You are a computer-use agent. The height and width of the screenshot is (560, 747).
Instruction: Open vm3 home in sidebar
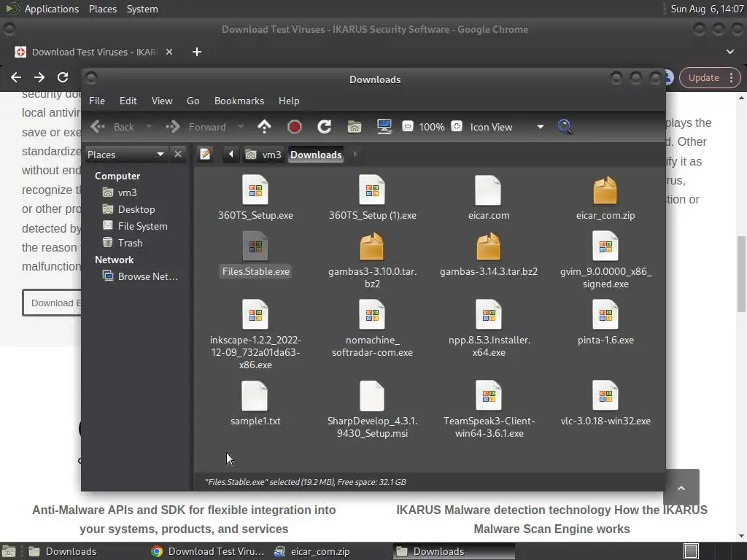point(120,192)
